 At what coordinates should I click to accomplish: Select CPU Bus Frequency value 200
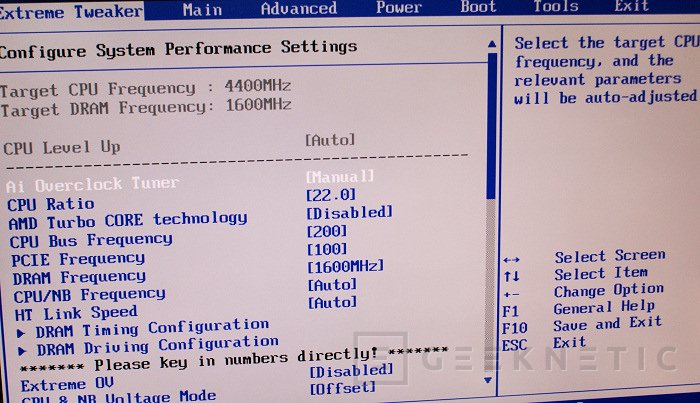coord(327,231)
